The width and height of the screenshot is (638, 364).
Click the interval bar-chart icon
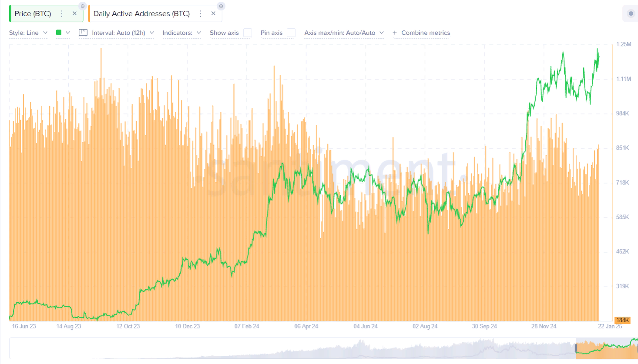click(83, 33)
